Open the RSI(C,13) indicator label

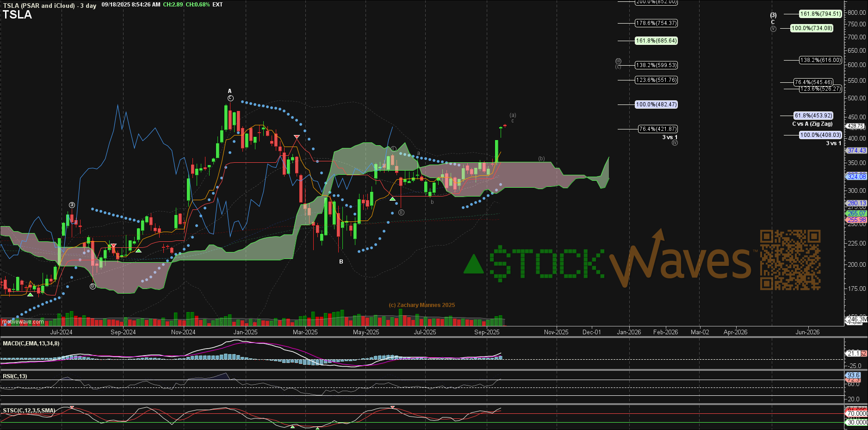point(15,376)
